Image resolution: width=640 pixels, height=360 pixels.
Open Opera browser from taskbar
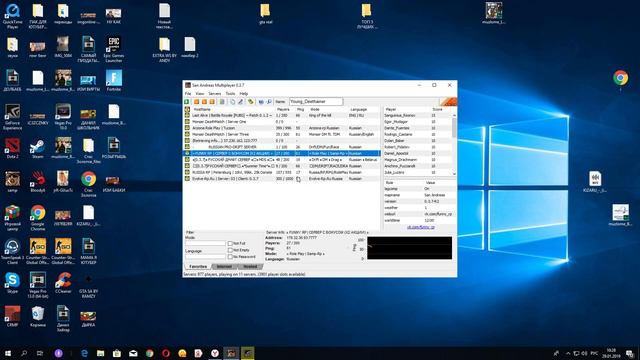[x=166, y=353]
